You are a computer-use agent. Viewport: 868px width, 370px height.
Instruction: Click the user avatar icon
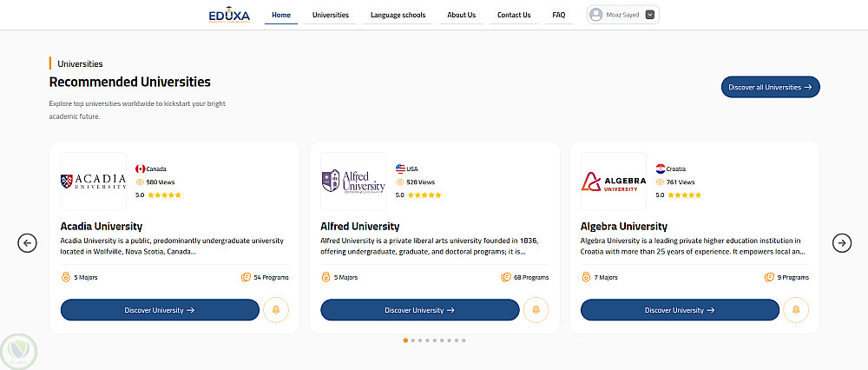click(595, 15)
